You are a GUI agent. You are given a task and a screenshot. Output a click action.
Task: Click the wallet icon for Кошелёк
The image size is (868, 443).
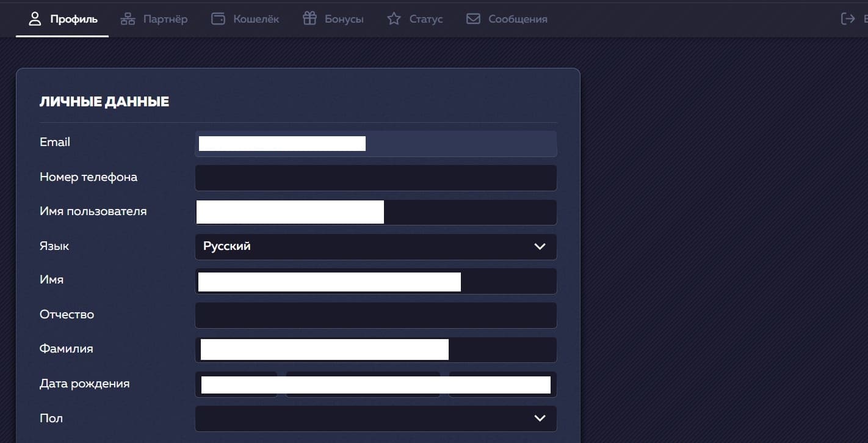click(x=218, y=19)
